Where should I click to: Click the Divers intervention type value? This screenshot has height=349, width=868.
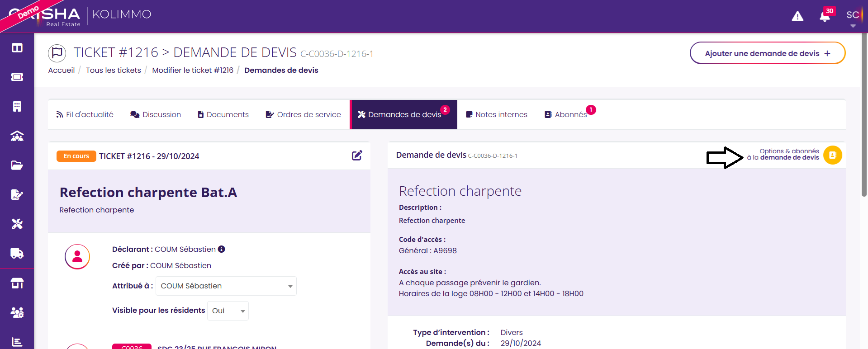tap(512, 332)
